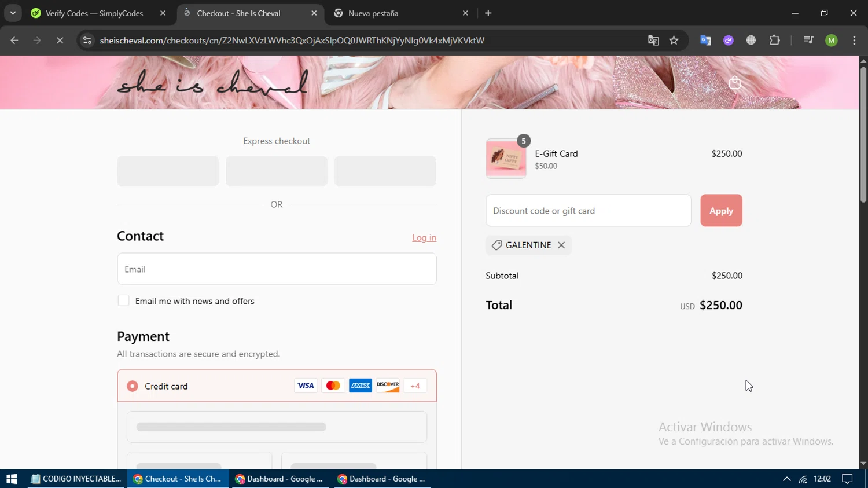Go forward in browser history
The height and width of the screenshot is (488, 868).
click(37, 40)
